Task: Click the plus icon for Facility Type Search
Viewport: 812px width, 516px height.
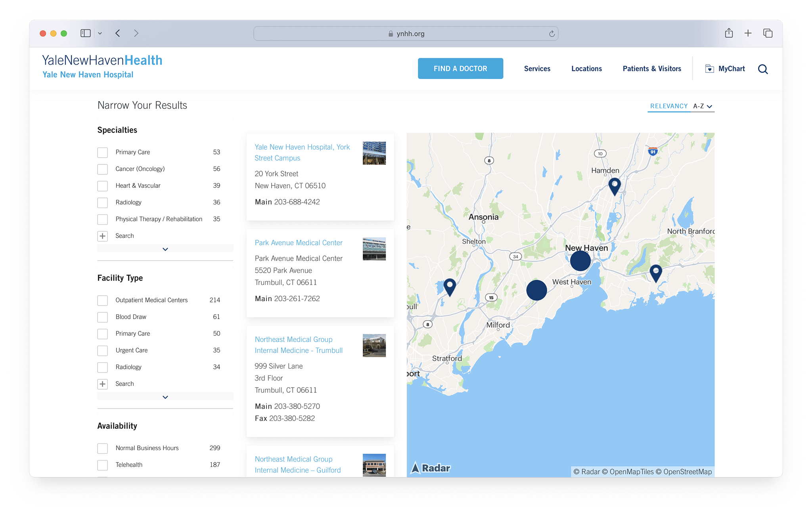Action: [x=103, y=384]
